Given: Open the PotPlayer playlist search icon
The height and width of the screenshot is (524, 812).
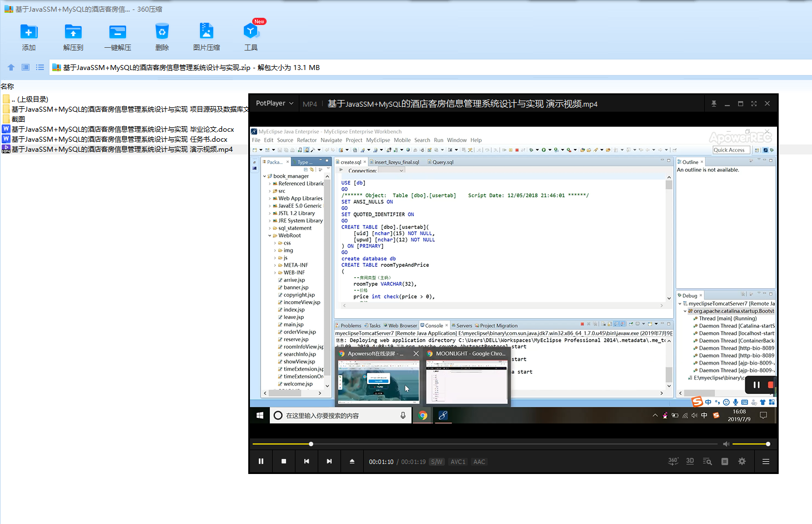Looking at the screenshot, I should 707,461.
